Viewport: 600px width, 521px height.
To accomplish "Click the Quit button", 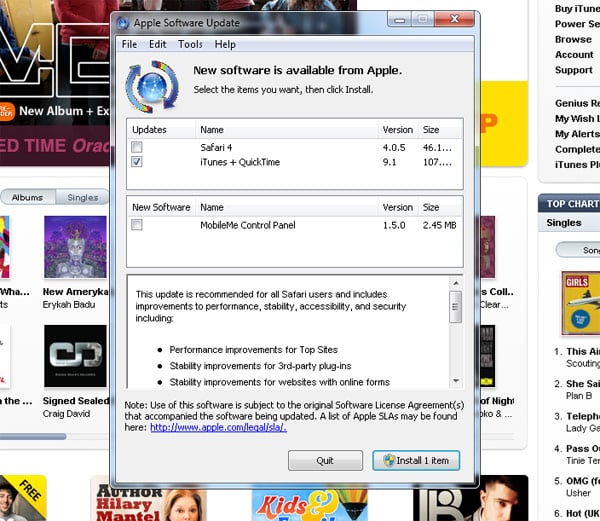I will [325, 461].
